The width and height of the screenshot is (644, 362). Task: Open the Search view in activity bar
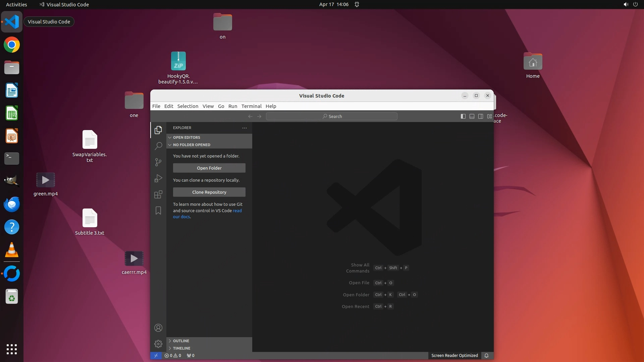point(158,146)
